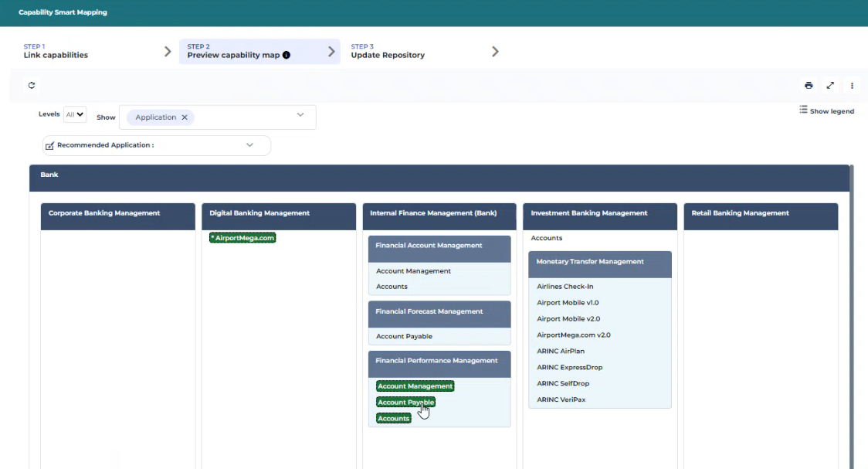
Task: Expand capability map to fullscreen
Action: pos(830,86)
